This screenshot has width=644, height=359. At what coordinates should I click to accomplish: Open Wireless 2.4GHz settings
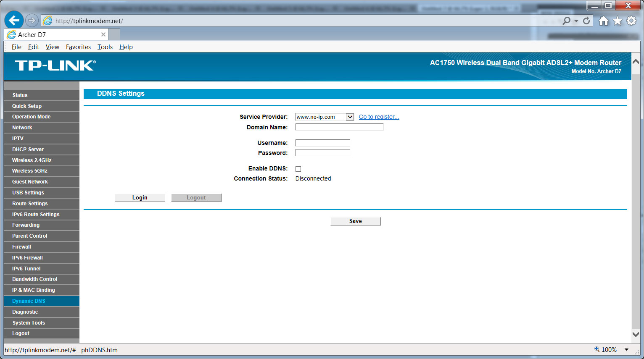coord(41,160)
